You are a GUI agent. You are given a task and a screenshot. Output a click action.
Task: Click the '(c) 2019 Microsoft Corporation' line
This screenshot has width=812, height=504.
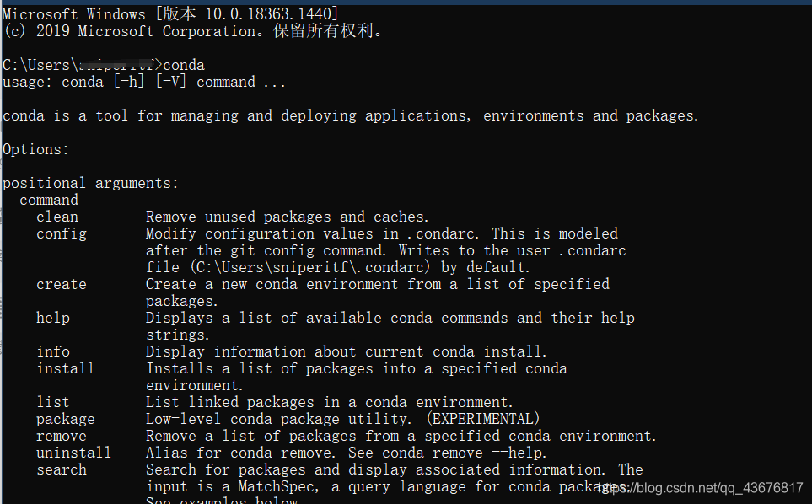click(x=193, y=31)
